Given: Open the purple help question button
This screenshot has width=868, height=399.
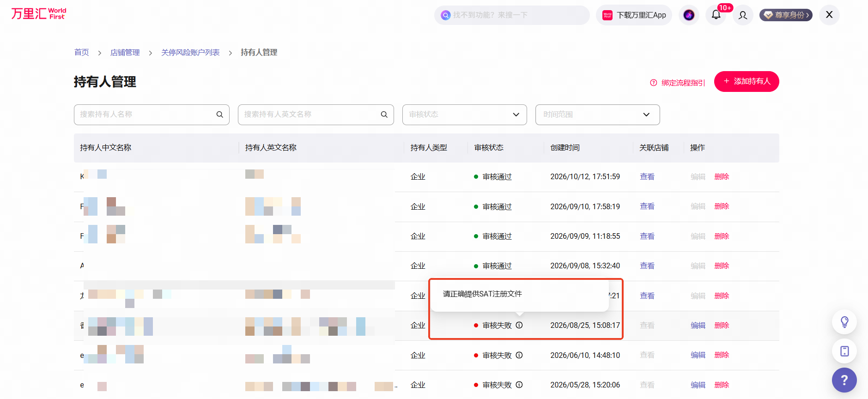Looking at the screenshot, I should (844, 380).
